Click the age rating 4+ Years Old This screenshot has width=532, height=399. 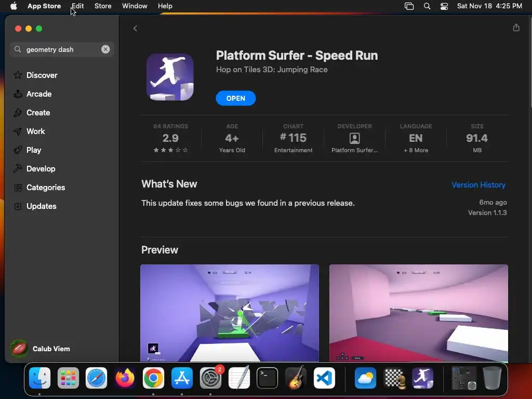pos(232,138)
